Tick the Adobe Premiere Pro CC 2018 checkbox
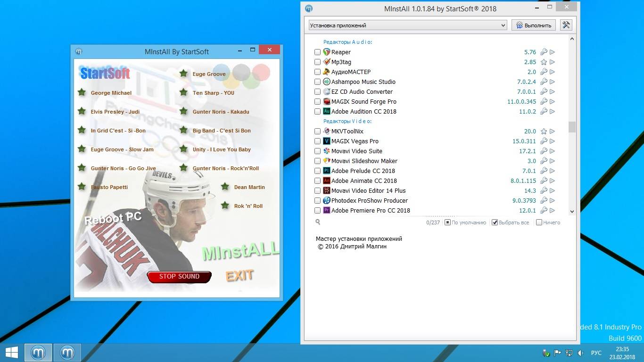 point(317,211)
